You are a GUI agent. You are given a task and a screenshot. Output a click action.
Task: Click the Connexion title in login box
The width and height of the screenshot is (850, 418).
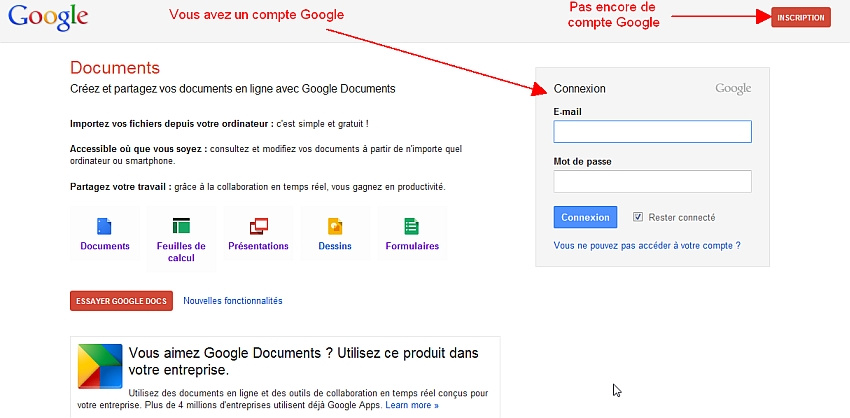(x=579, y=89)
